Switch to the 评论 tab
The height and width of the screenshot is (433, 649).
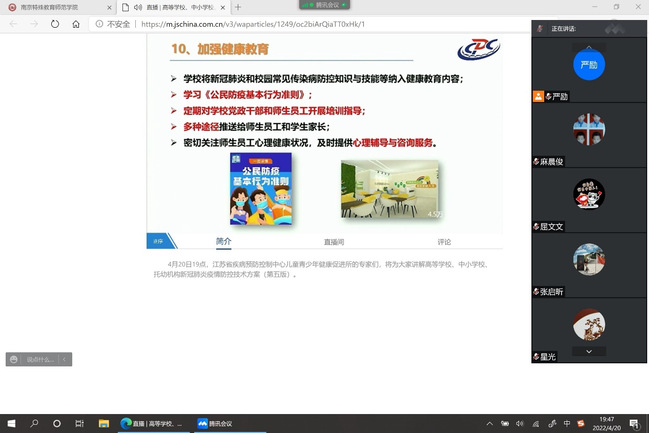click(x=444, y=242)
